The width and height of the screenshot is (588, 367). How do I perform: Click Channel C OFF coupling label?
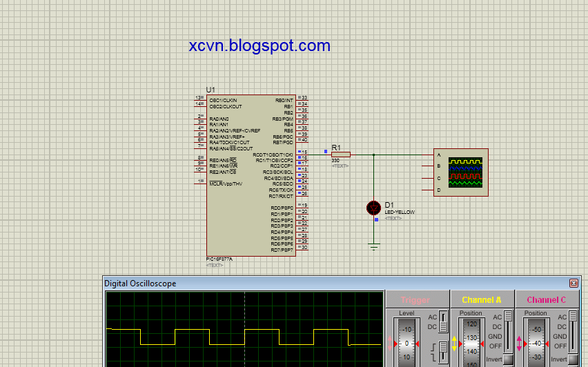[x=560, y=346]
